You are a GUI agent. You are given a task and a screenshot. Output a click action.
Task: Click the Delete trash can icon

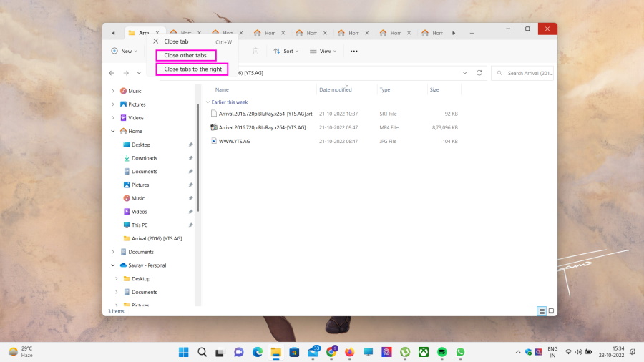point(255,51)
